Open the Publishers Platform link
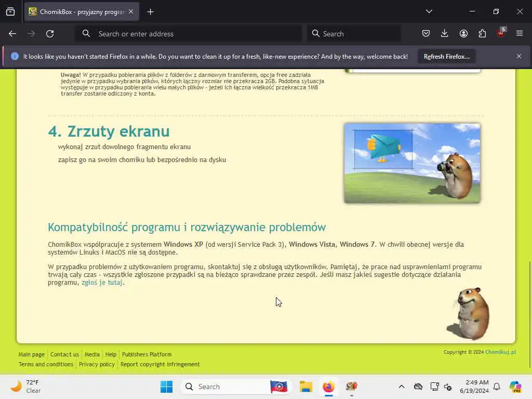Image resolution: width=532 pixels, height=399 pixels. tap(147, 354)
